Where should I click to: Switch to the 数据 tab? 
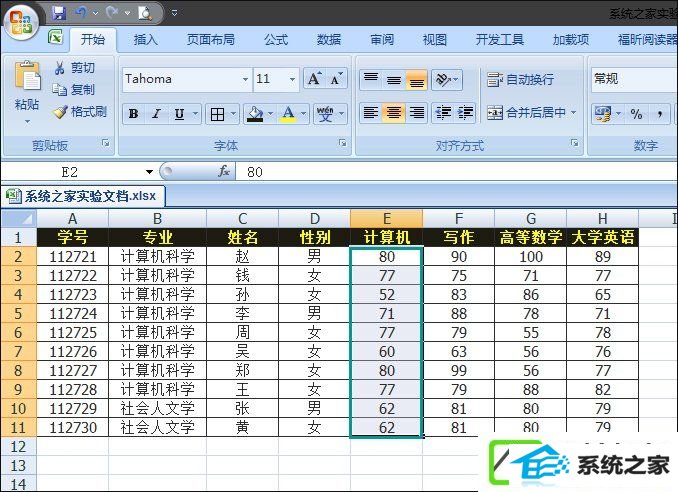(x=329, y=40)
